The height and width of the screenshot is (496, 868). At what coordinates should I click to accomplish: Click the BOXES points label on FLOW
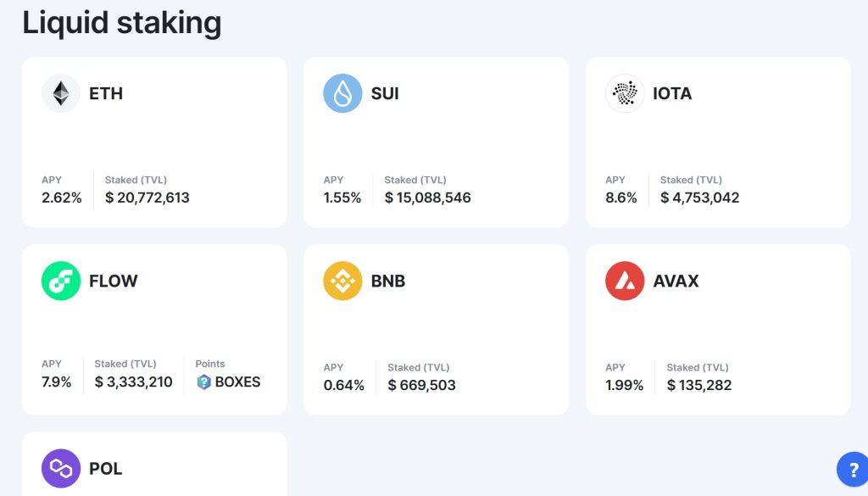(237, 382)
